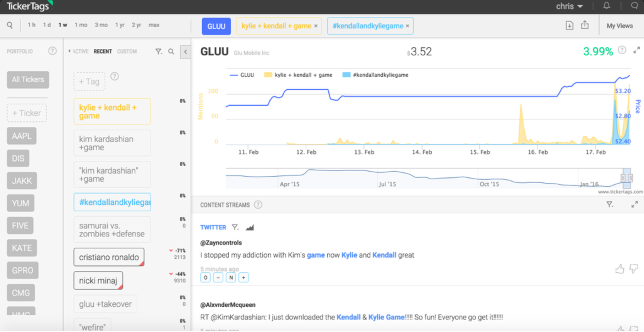The image size is (644, 332).
Task: Open chris user dropdown menu
Action: pyautogui.click(x=569, y=6)
